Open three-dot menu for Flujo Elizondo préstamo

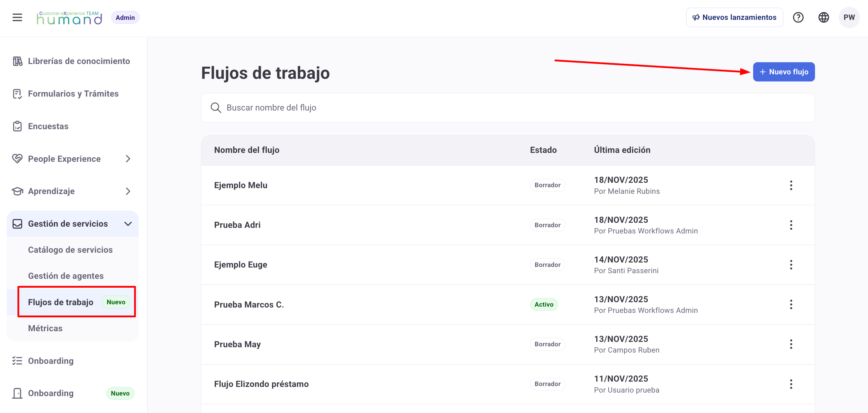791,384
